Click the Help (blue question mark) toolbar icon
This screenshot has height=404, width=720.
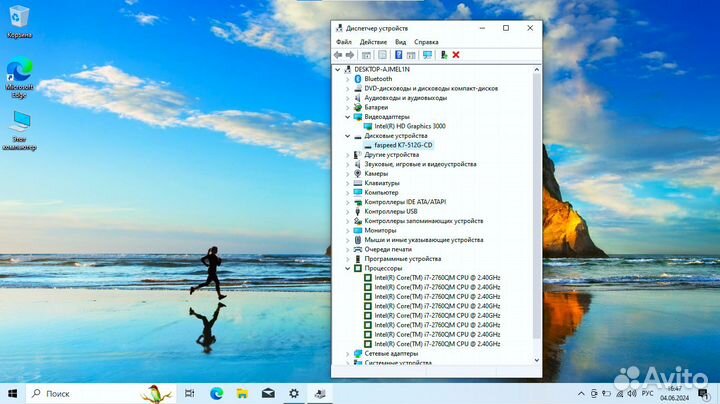coord(398,55)
